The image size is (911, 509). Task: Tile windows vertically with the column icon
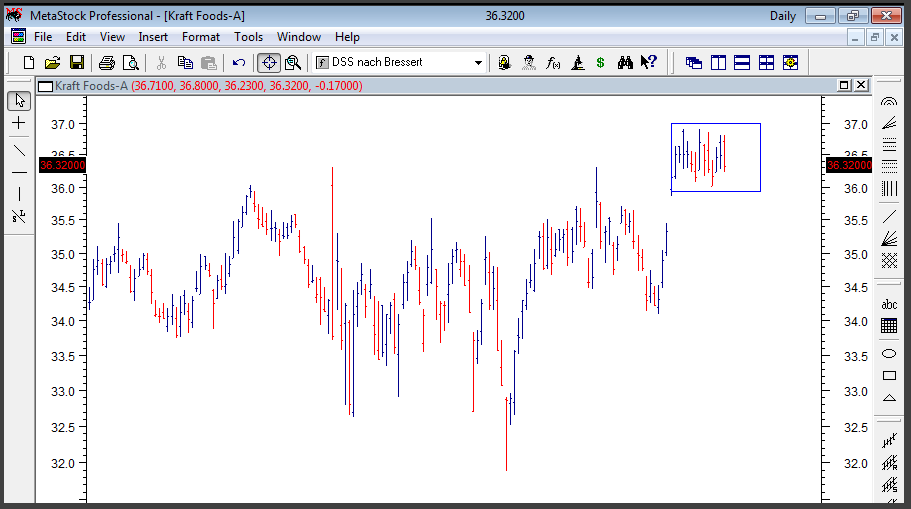pos(718,63)
